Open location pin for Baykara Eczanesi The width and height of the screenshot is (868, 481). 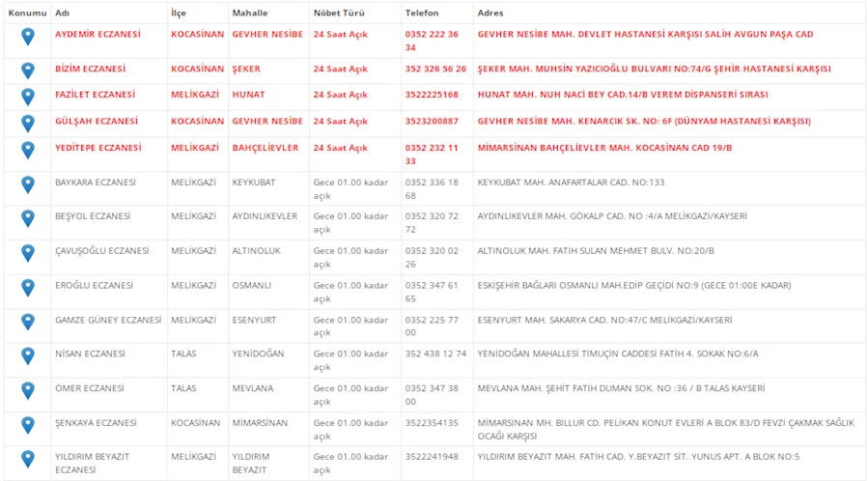[x=28, y=184]
